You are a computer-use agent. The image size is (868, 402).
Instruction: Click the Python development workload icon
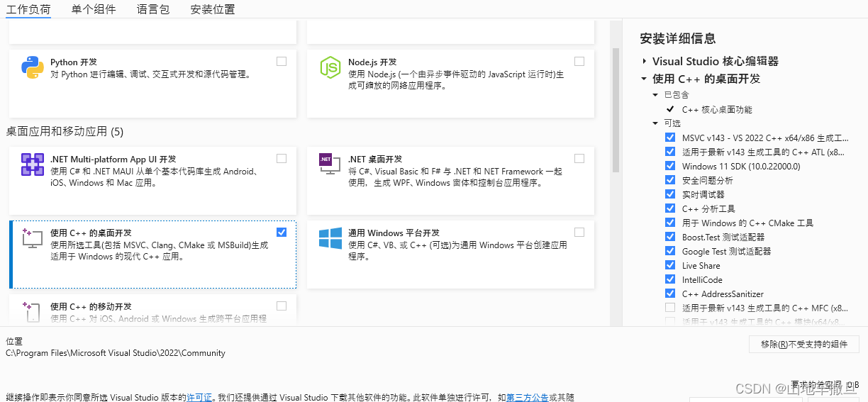[33, 67]
